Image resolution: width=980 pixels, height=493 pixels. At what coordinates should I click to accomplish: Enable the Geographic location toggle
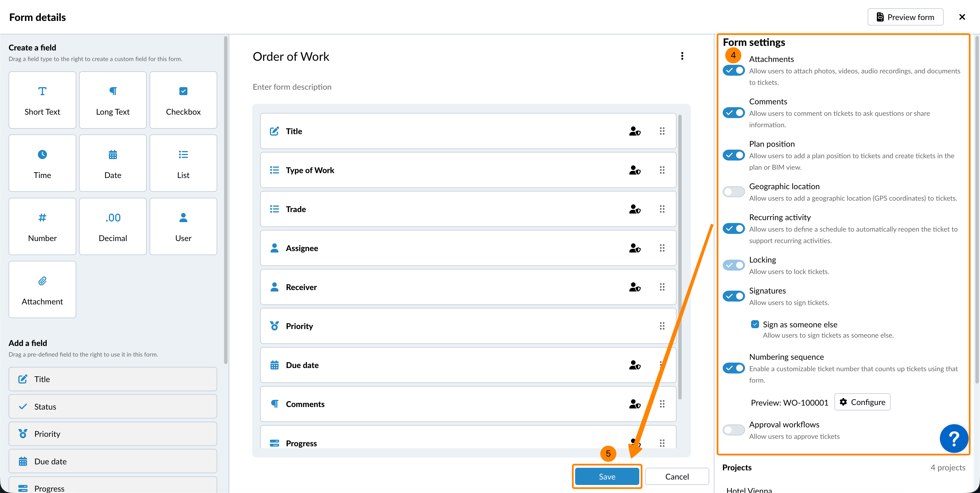point(734,192)
